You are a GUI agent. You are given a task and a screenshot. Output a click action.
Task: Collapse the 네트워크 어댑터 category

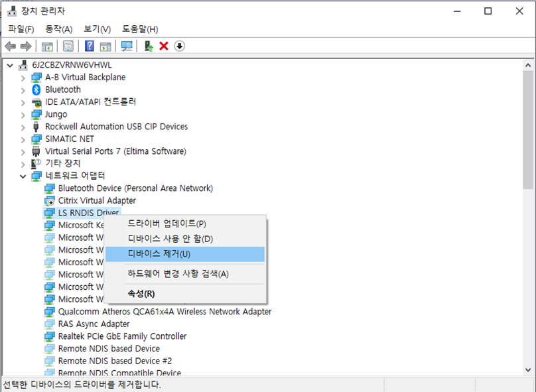(x=21, y=175)
